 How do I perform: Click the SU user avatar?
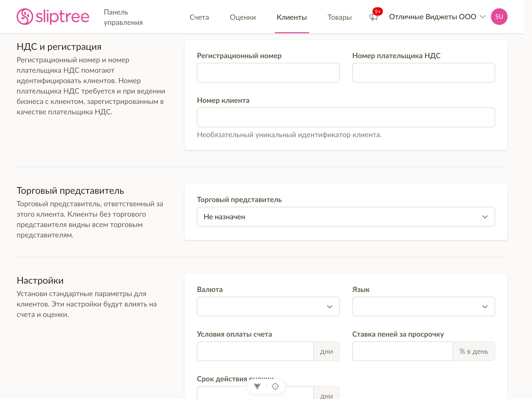[499, 17]
